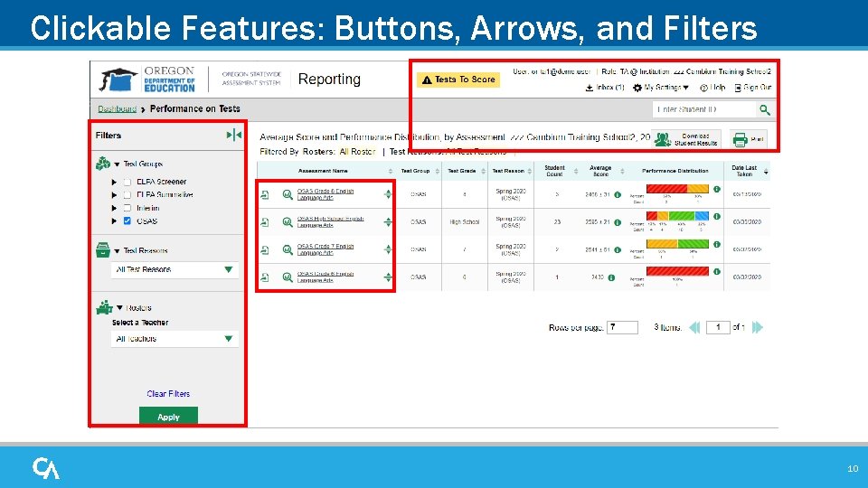Click Download Student Results button
868x488 pixels.
point(686,139)
